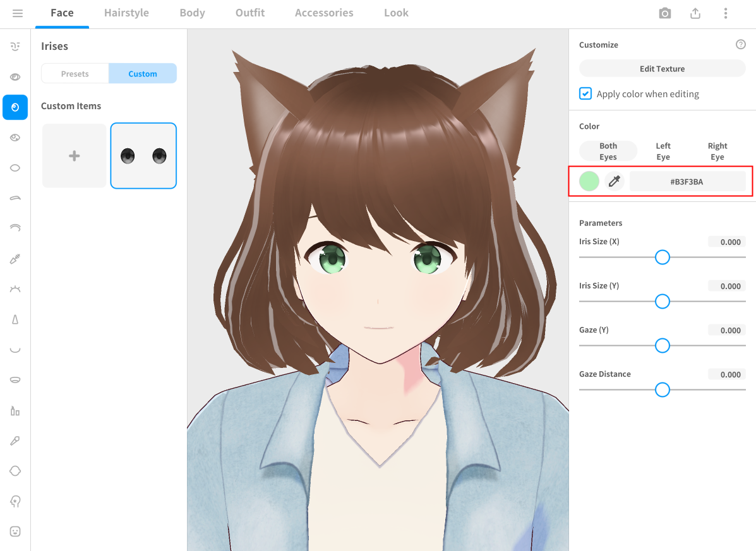This screenshot has height=551, width=756.
Task: Toggle Apply color when editing checkbox
Action: coord(585,94)
